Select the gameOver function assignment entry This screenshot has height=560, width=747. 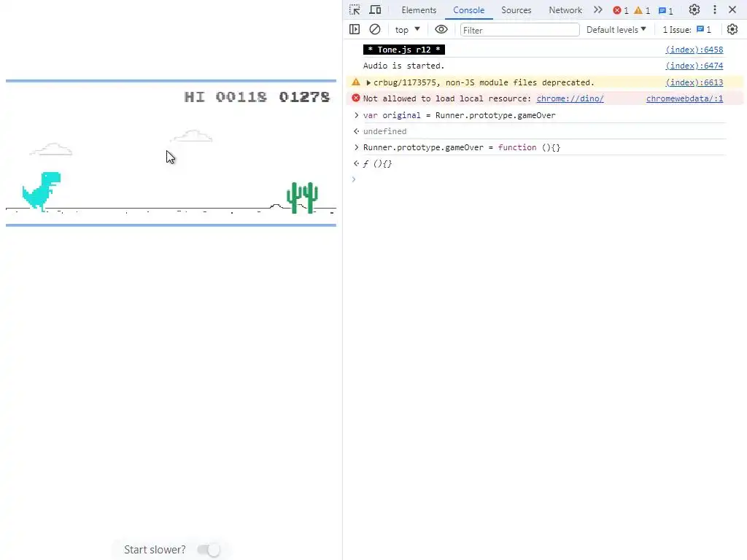tap(462, 147)
